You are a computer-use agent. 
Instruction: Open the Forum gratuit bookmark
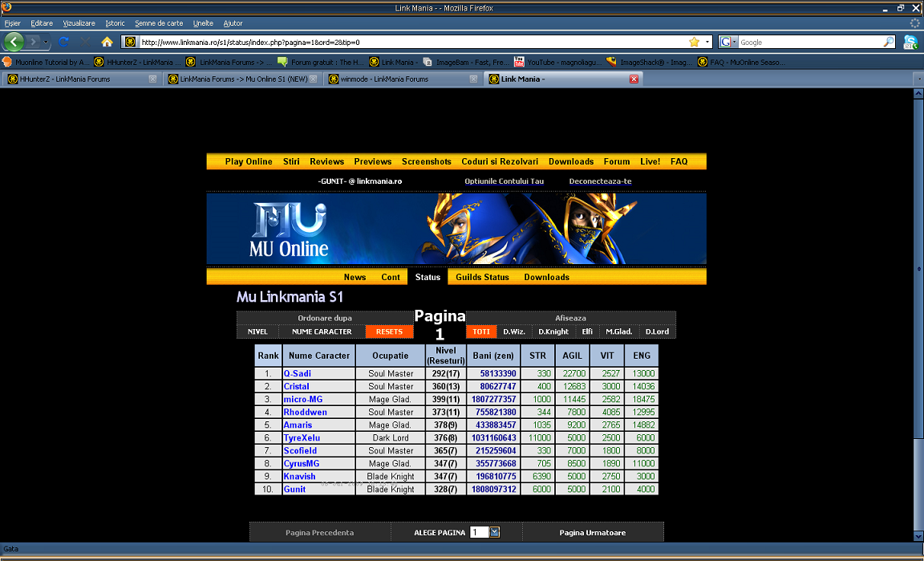click(x=321, y=62)
